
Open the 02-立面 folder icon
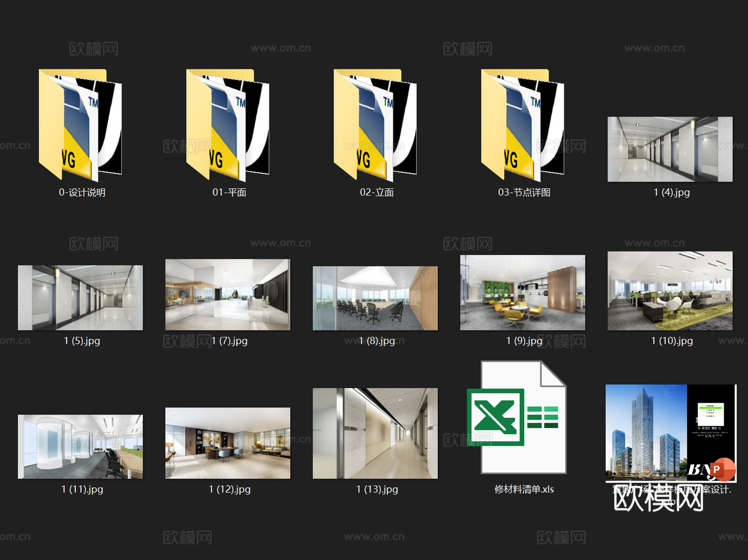coord(376,125)
